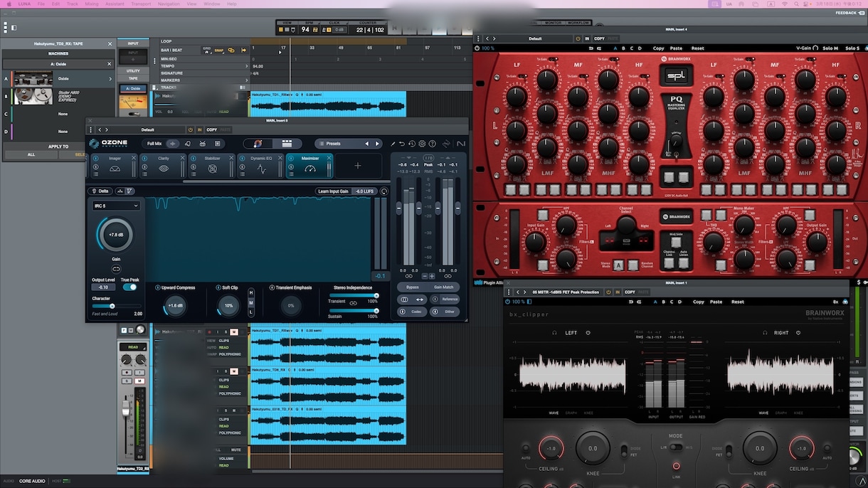The width and height of the screenshot is (868, 488).
Task: Open the Reference panel in Ozone
Action: tap(445, 299)
